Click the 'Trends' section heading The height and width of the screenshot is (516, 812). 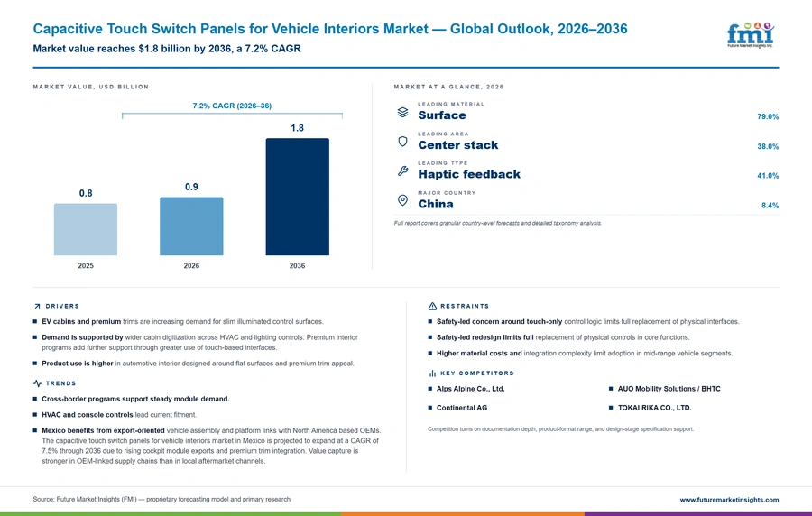pyautogui.click(x=60, y=383)
